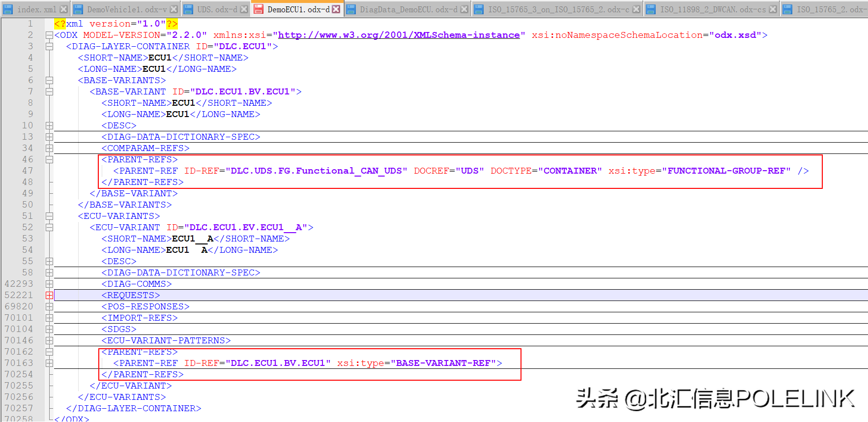Viewport: 868px width, 422px height.
Task: Collapse the DIAG-LAYER-CONTAINER fold on line 3
Action: [49, 46]
